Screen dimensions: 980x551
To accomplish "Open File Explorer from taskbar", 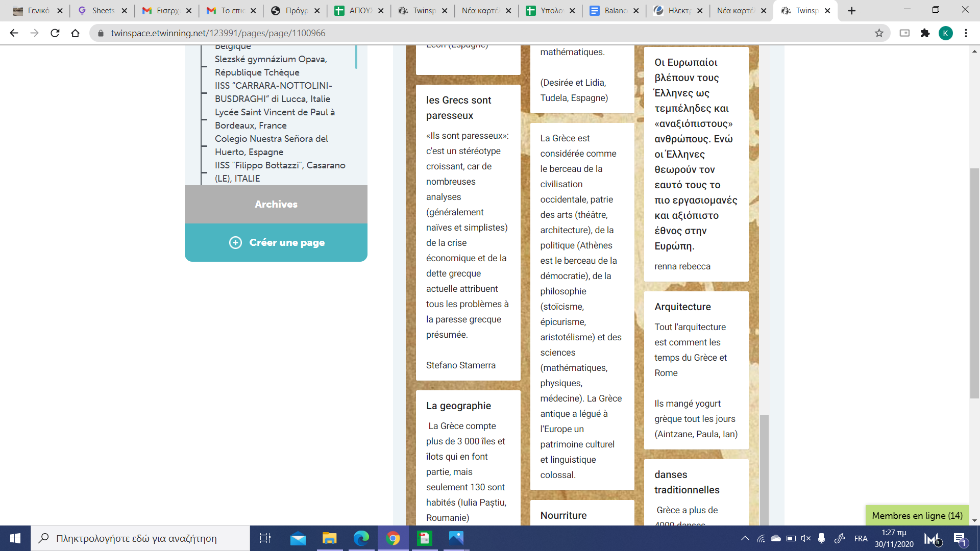I will (x=329, y=538).
